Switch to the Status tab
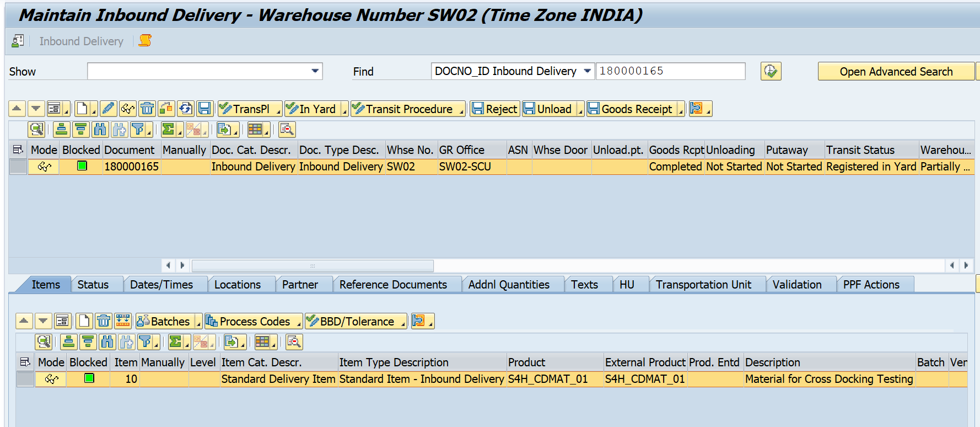The width and height of the screenshot is (980, 427). [93, 285]
